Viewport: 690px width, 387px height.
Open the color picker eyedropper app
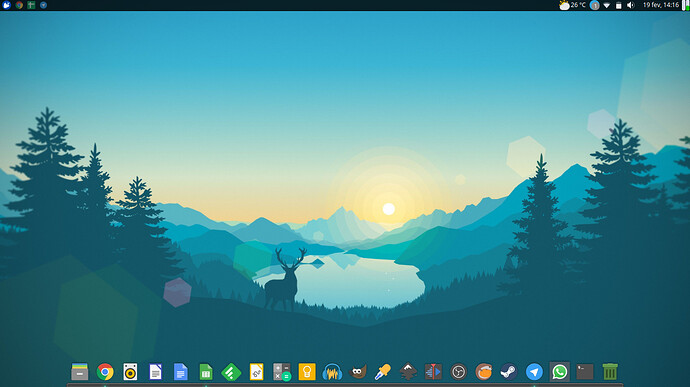pos(383,372)
